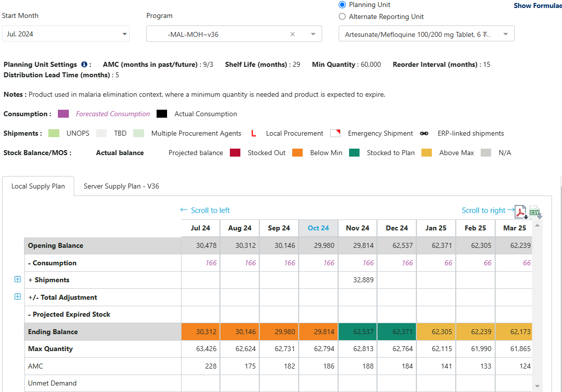Click the Forecasted Consumption purple swatch
The height and width of the screenshot is (392, 562).
[63, 114]
